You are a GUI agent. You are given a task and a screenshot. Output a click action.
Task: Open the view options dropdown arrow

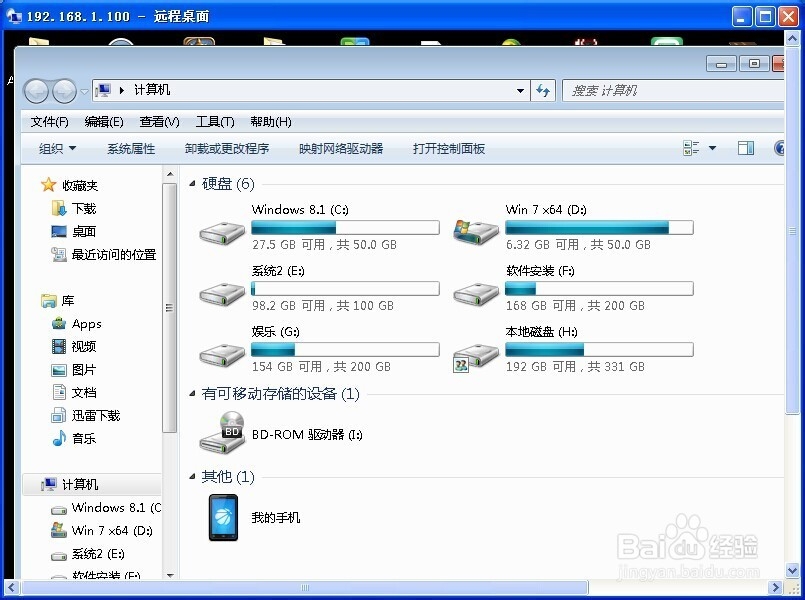coord(712,148)
